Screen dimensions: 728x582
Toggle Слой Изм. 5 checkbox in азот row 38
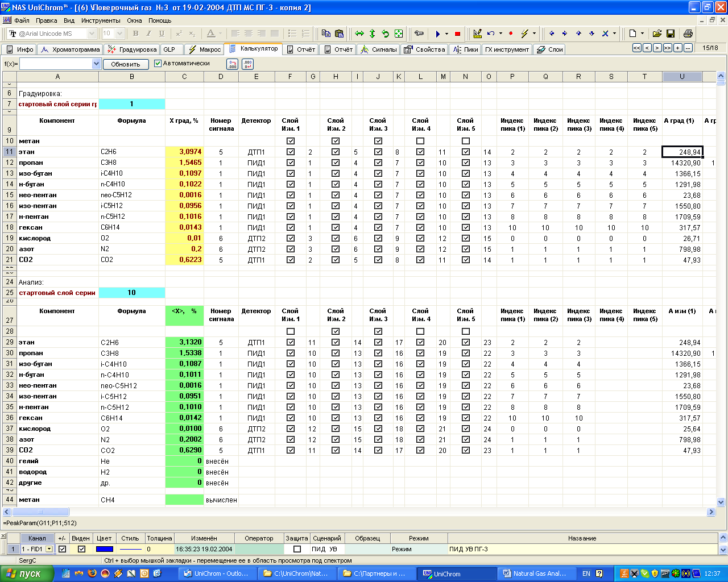coord(466,439)
